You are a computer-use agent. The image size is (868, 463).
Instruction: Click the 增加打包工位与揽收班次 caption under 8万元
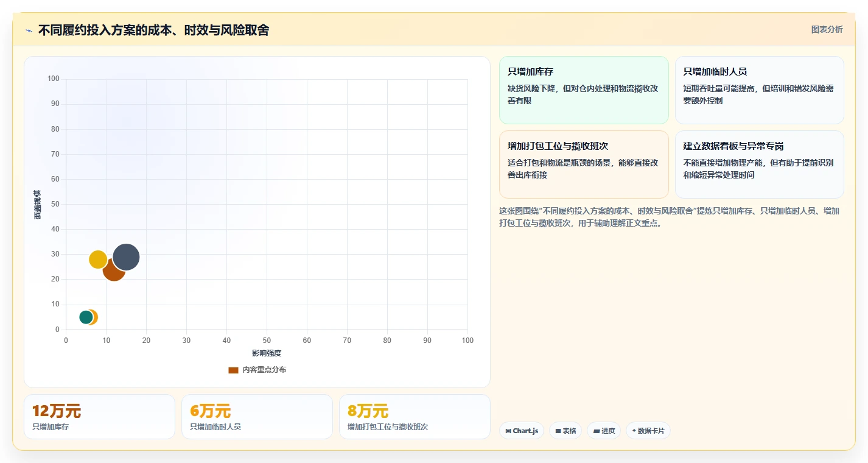tap(388, 427)
